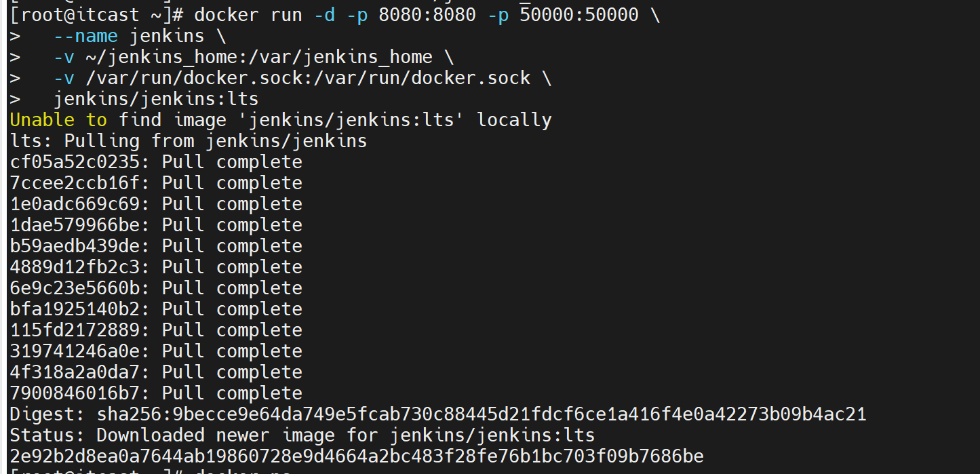
Task: Click the 'docker run -d -p 8080:8080' command line
Action: point(335,15)
